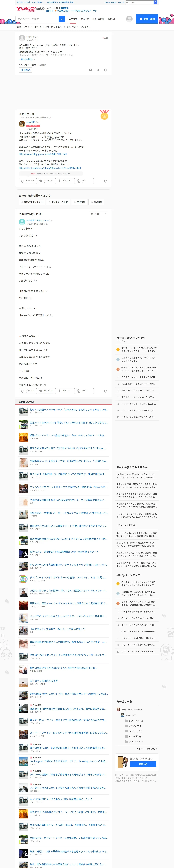
Task: Focus the ウェブ検索 input field
Action: [x=139, y=2]
